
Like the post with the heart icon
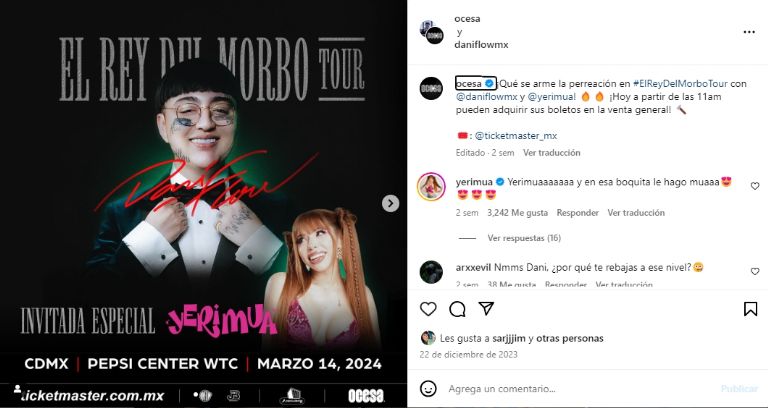click(x=428, y=309)
